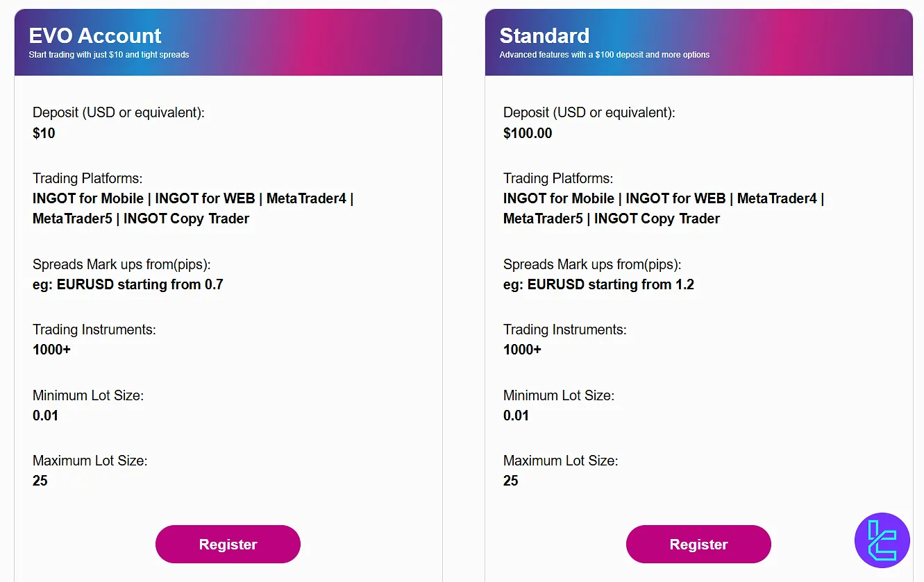Click Standard deposit amount $100.00
The height and width of the screenshot is (582, 924).
528,133
